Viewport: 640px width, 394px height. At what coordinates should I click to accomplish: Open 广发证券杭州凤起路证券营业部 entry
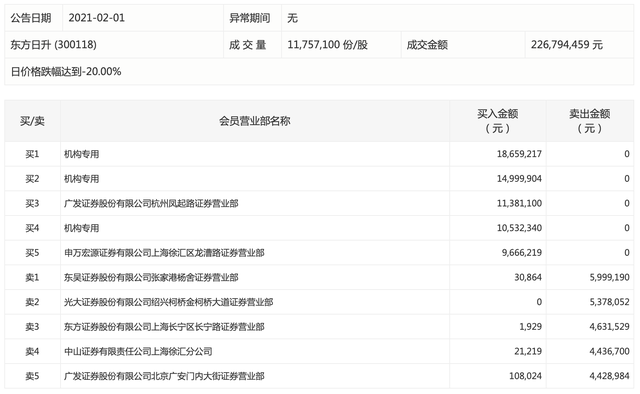[x=151, y=203]
